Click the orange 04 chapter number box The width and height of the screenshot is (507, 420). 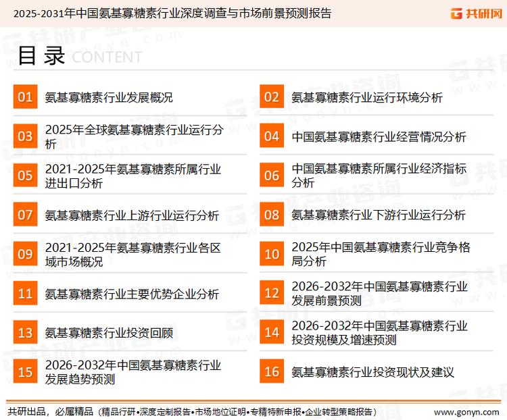[272, 136]
